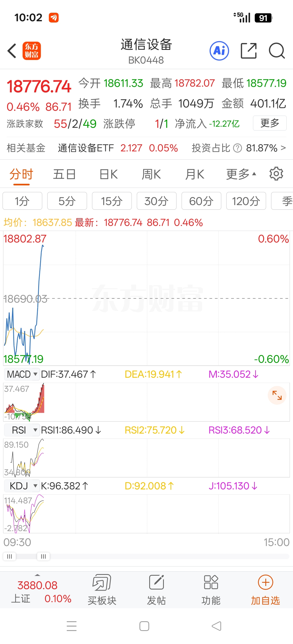Viewport: 293px width, 644px height.
Task: Open the search magnifier icon
Action: 276,51
